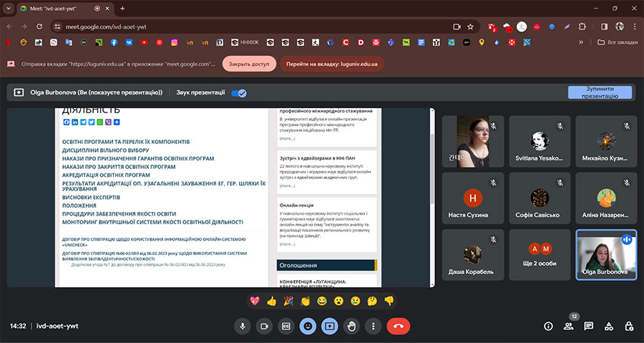The height and width of the screenshot is (343, 644).
Task: Open the ННІФІК bookmark
Action: [x=245, y=42]
